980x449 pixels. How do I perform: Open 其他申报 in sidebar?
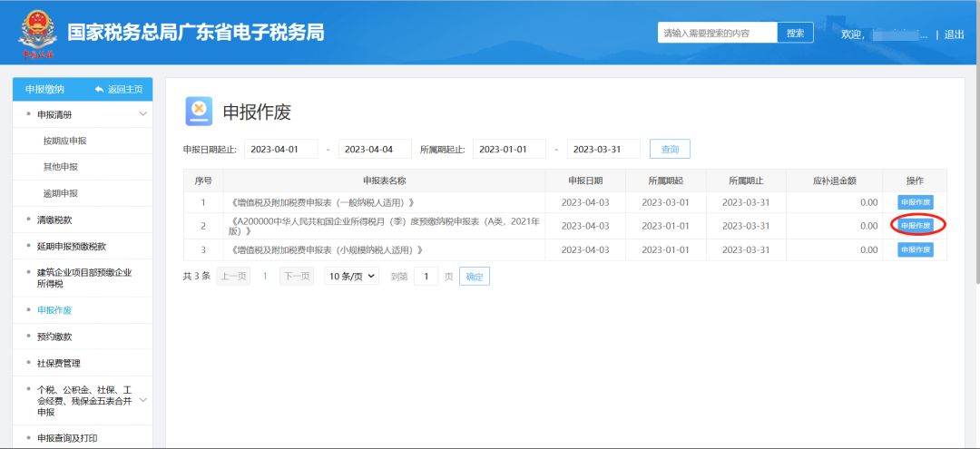(x=61, y=168)
